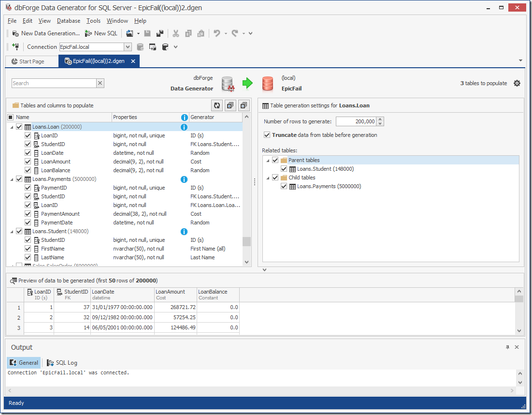Screen dimensions: 532x415
Task: Switch to the SQL Log output tab
Action: pos(62,363)
